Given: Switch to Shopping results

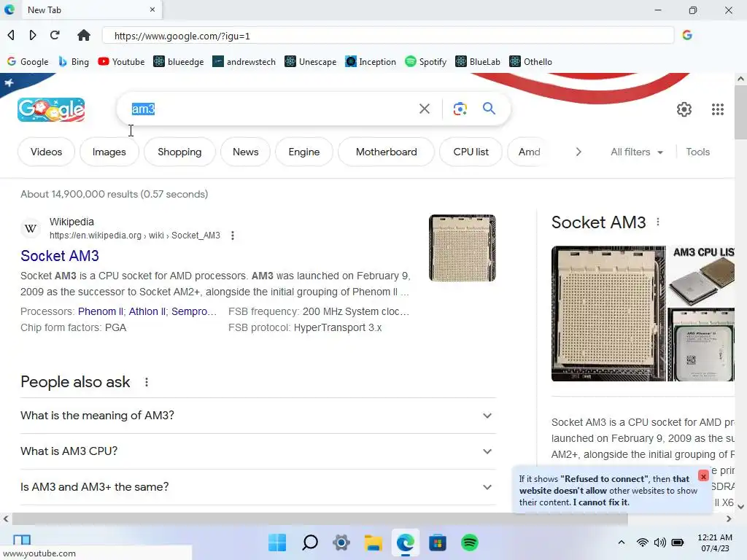Looking at the screenshot, I should click(179, 152).
